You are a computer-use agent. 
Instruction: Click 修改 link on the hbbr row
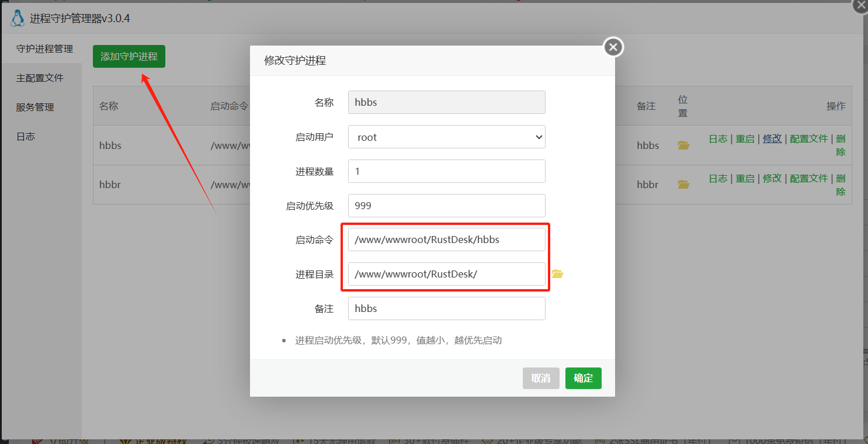772,178
